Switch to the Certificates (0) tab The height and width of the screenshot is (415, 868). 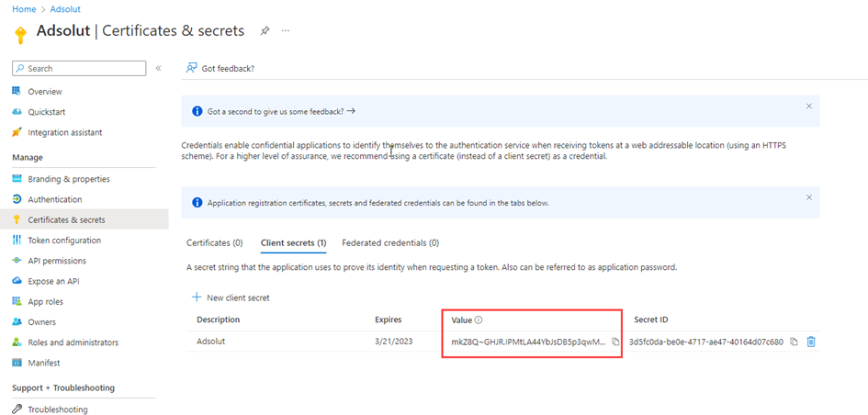(214, 243)
